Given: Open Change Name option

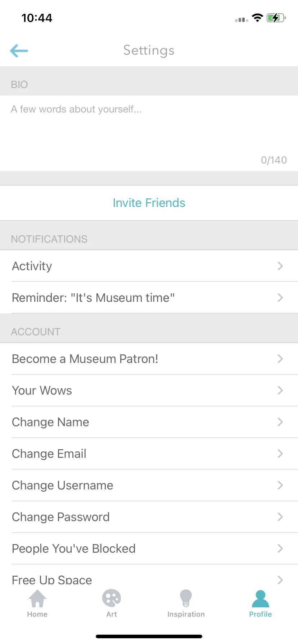Looking at the screenshot, I should tap(149, 422).
